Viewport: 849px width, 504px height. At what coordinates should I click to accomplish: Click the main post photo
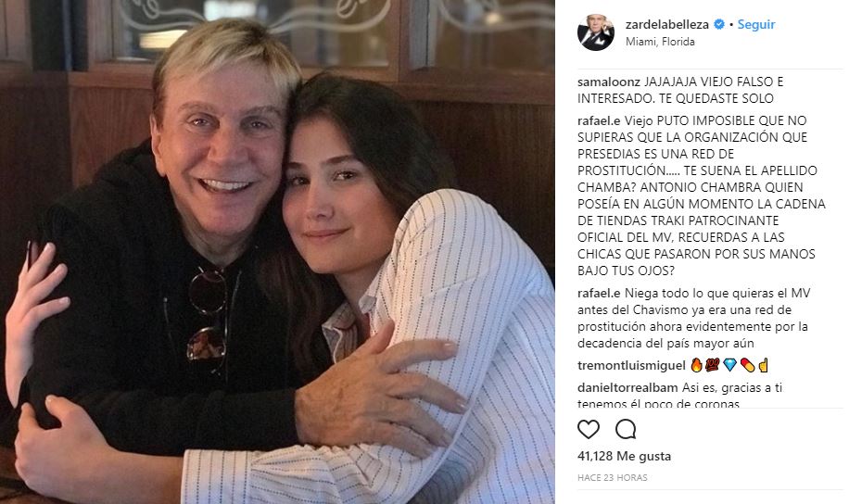tap(277, 252)
